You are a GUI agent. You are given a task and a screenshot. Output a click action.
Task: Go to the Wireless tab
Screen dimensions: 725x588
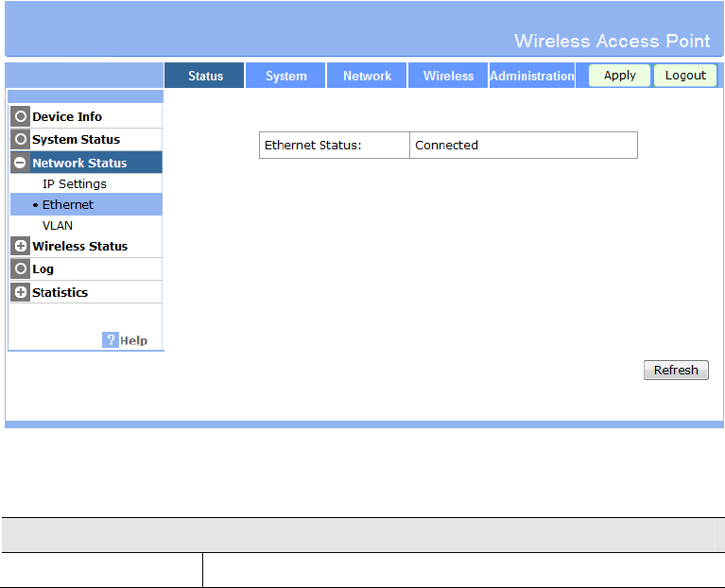point(448,76)
